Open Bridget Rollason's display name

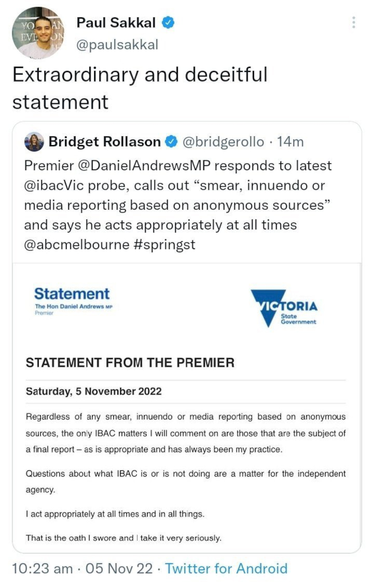tap(104, 142)
